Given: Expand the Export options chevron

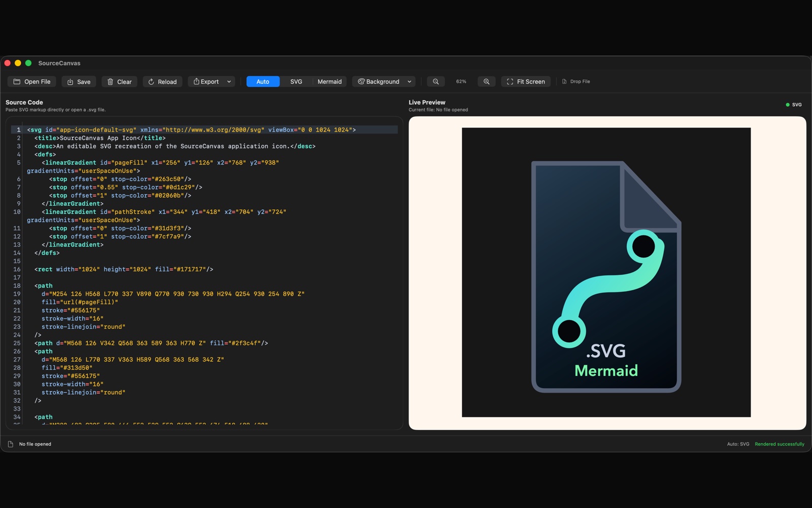Looking at the screenshot, I should [229, 81].
